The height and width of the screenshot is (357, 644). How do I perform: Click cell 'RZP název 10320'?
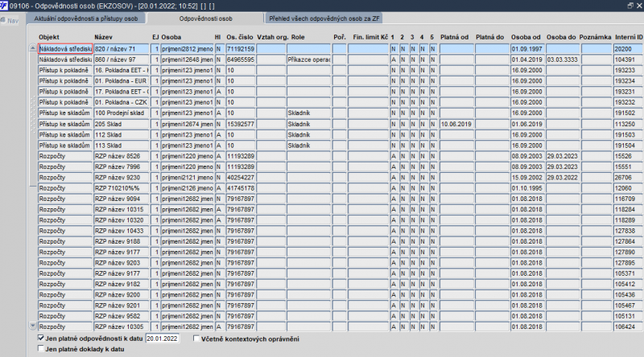[122, 220]
